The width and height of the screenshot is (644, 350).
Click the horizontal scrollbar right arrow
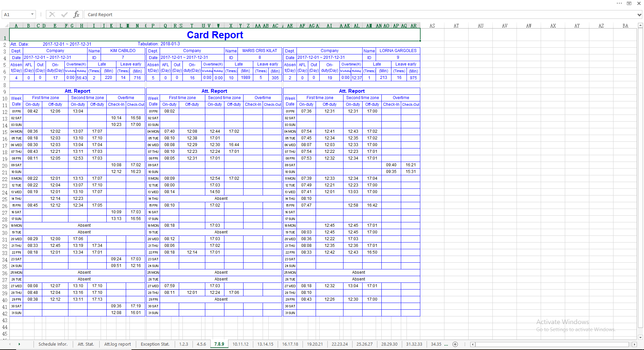pos(634,344)
